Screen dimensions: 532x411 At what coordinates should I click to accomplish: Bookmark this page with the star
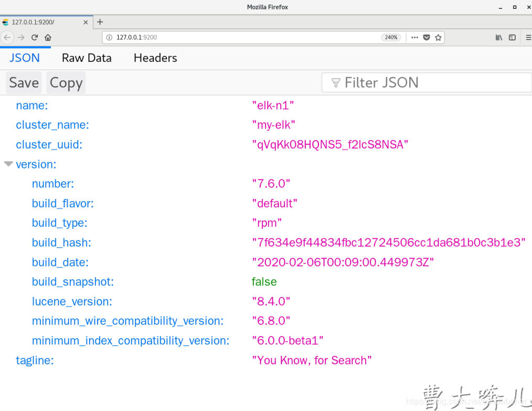coord(439,37)
